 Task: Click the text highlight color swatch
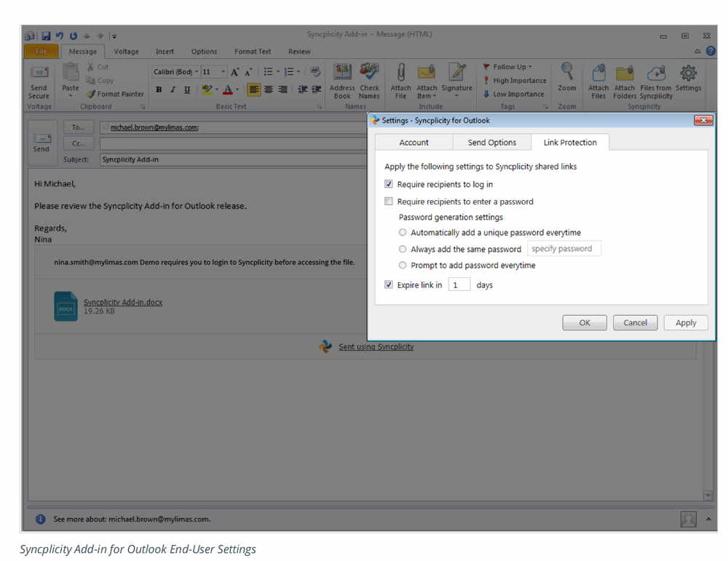click(x=207, y=89)
